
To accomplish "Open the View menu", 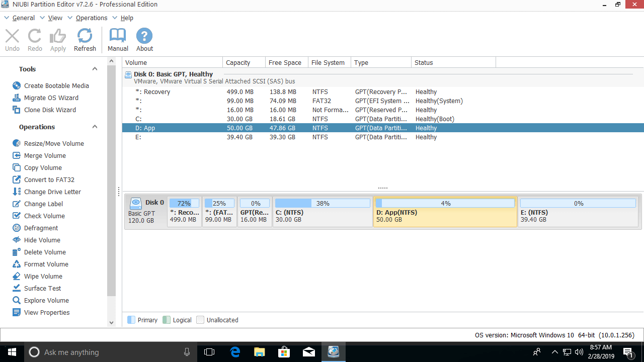I will (55, 18).
